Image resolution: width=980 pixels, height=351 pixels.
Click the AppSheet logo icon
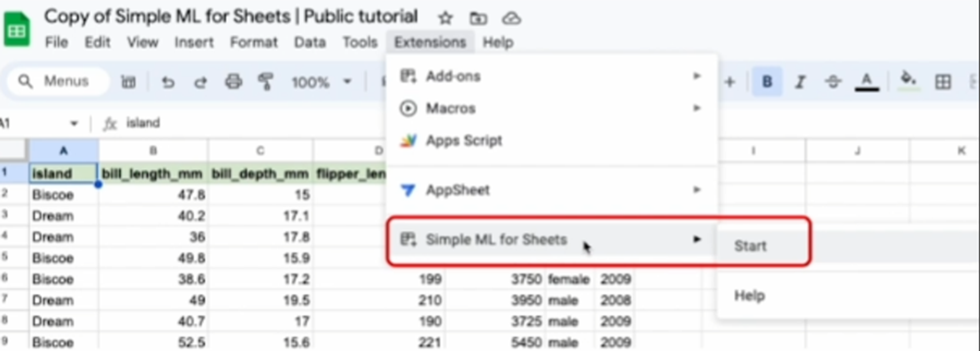(408, 190)
